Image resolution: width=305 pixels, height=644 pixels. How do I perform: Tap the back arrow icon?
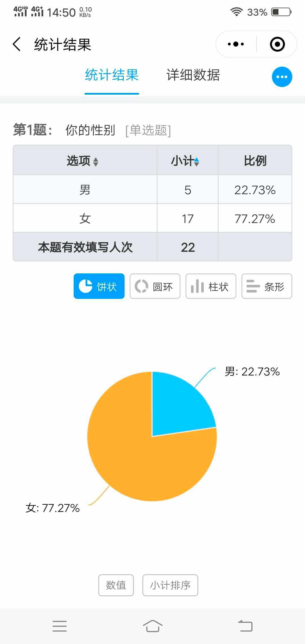click(x=17, y=44)
